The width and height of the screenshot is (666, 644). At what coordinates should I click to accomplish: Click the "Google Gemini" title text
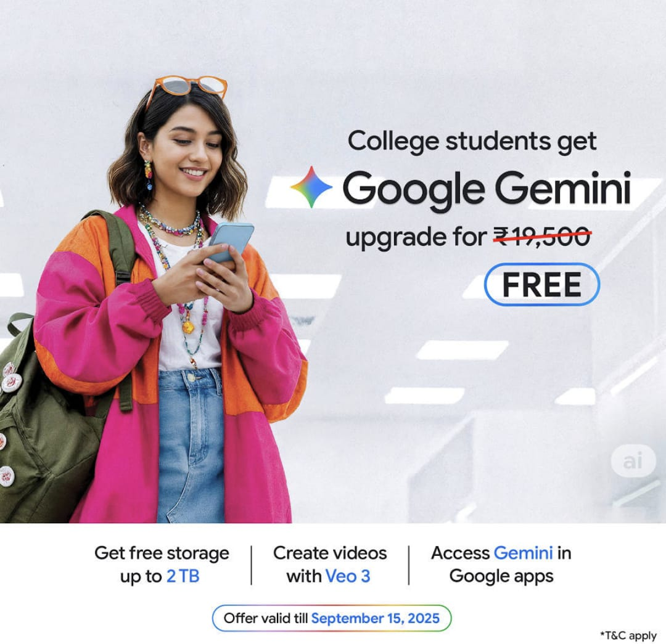click(487, 189)
